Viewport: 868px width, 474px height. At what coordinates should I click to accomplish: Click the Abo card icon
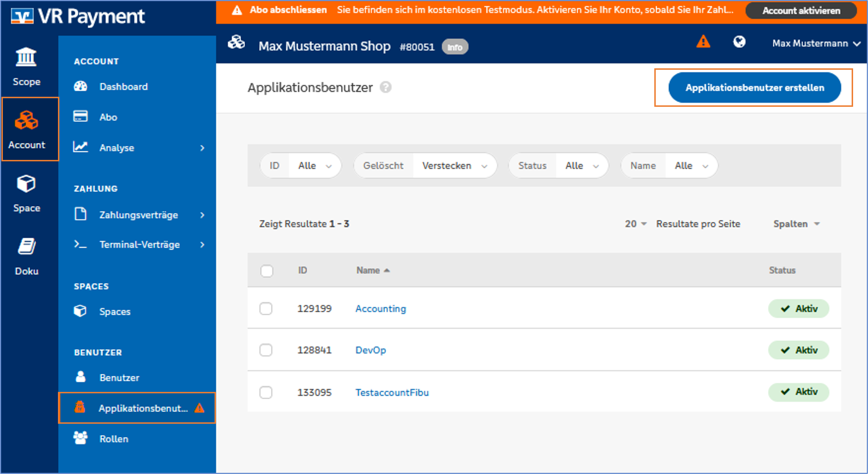coord(81,116)
